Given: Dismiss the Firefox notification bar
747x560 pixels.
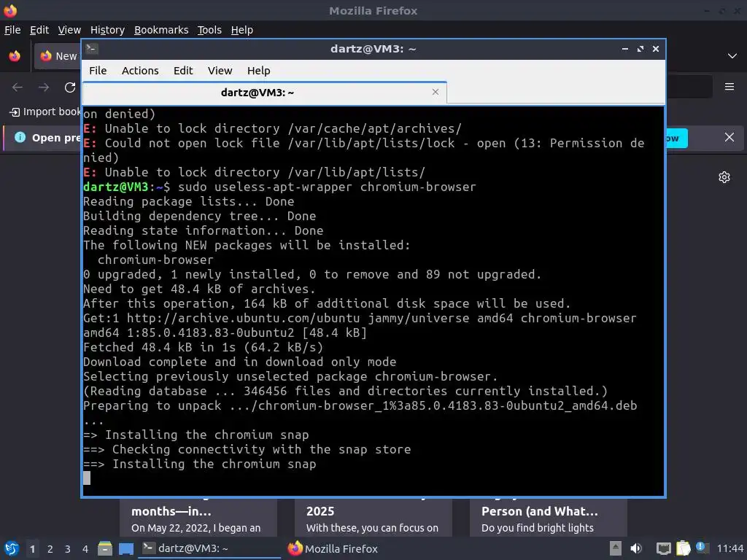Looking at the screenshot, I should [729, 138].
